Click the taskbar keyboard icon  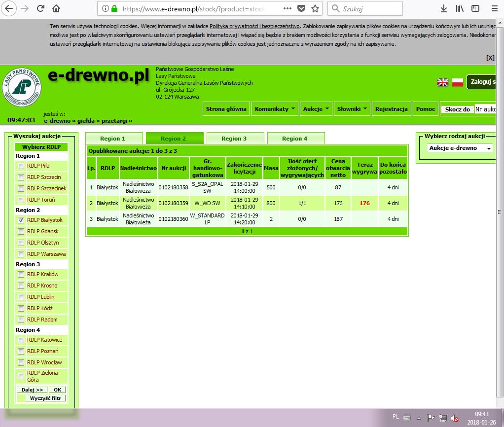click(x=407, y=417)
